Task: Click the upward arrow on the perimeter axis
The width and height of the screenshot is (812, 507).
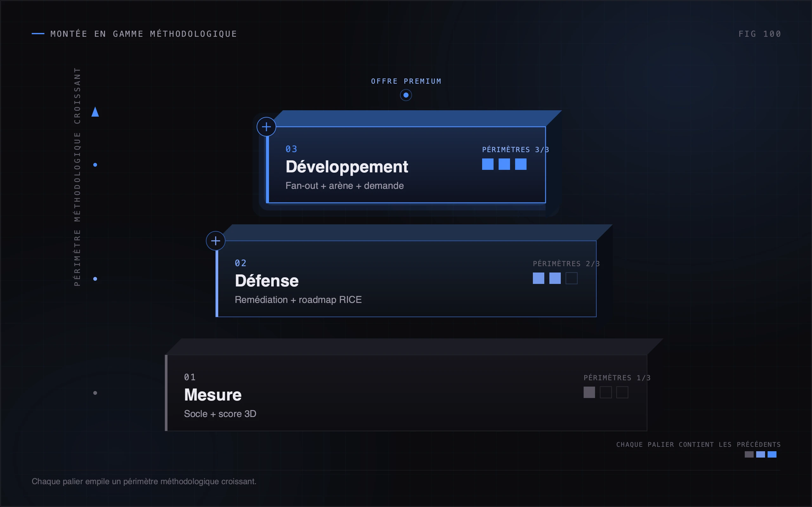Action: (95, 112)
